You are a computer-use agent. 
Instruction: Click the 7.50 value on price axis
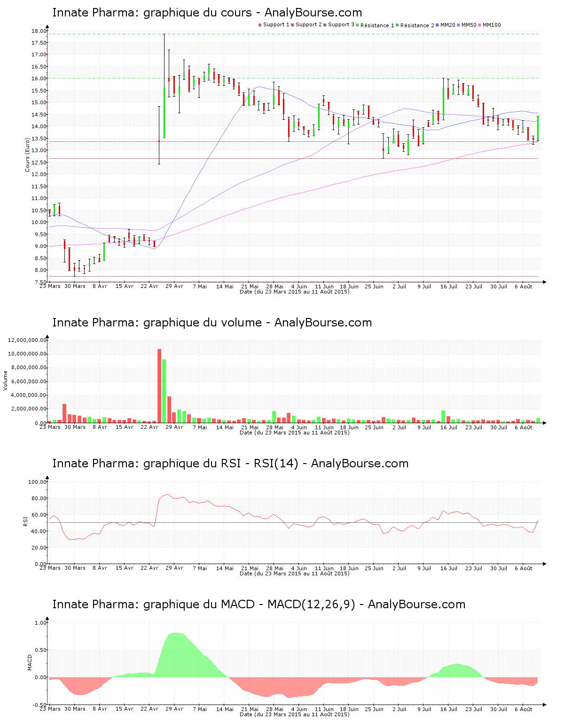(x=41, y=282)
